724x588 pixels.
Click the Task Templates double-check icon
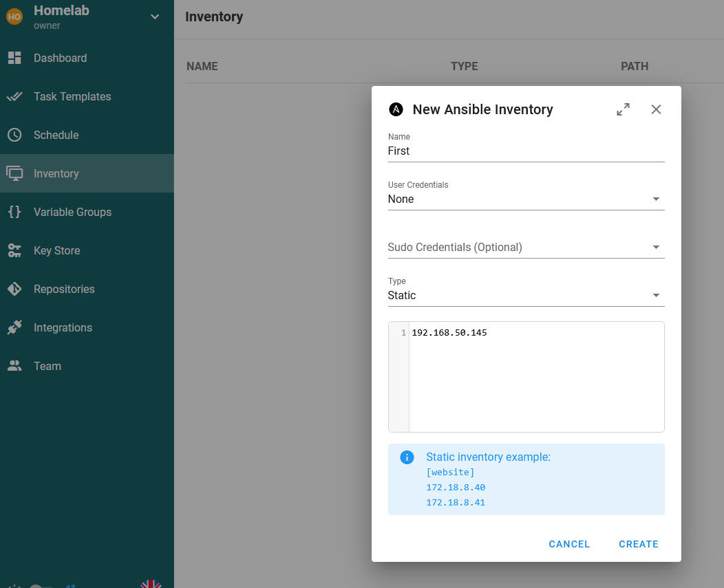pos(14,96)
